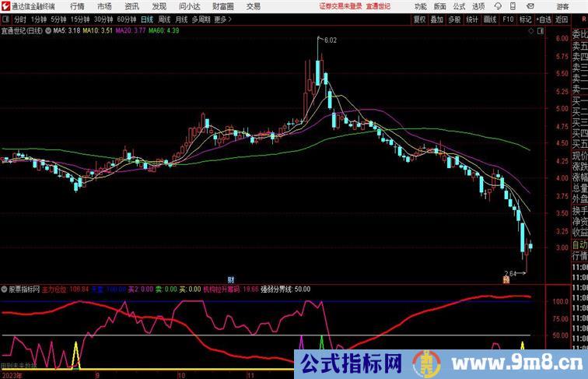
Task: Toggle the 叠加 overlay mode
Action: tap(437, 19)
